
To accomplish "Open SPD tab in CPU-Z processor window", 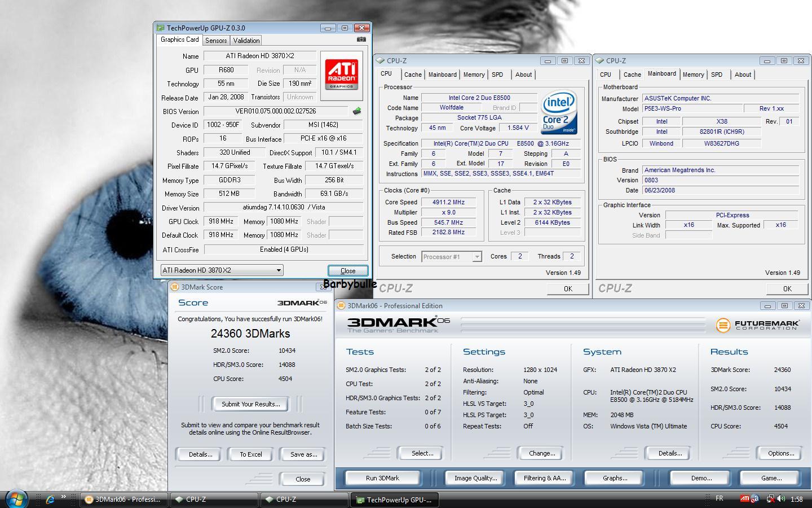I will (x=497, y=75).
